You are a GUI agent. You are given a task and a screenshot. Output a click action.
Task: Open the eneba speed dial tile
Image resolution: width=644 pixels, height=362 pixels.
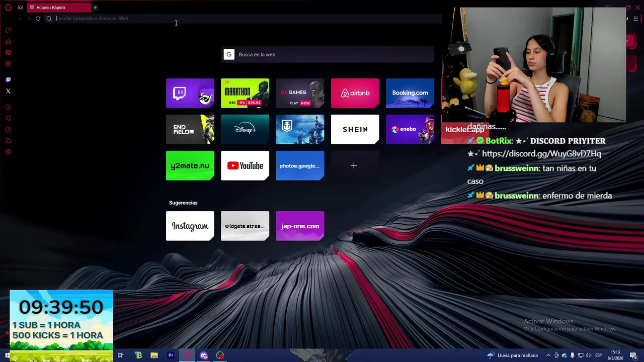click(410, 129)
